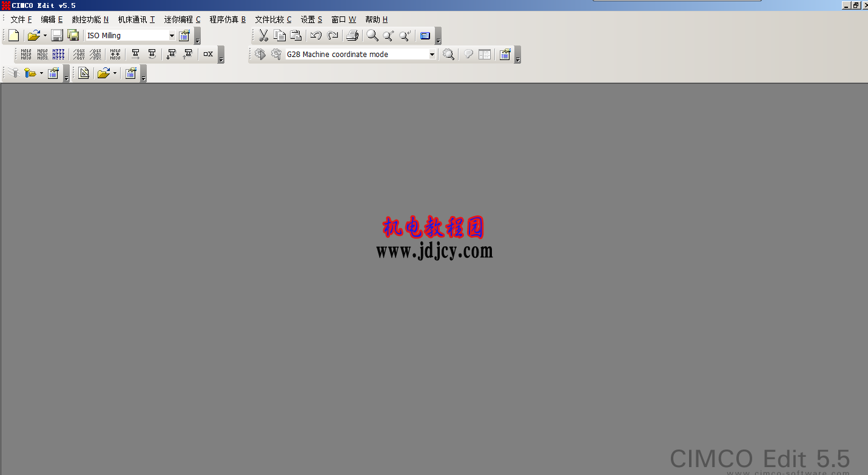Open the 文件比较 C menu
The height and width of the screenshot is (475, 868).
[x=273, y=19]
